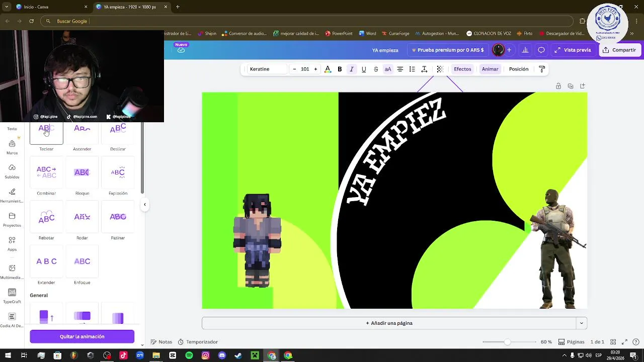Viewport: 644px width, 362px height.
Task: Open Spotify from taskbar
Action: pos(189,355)
